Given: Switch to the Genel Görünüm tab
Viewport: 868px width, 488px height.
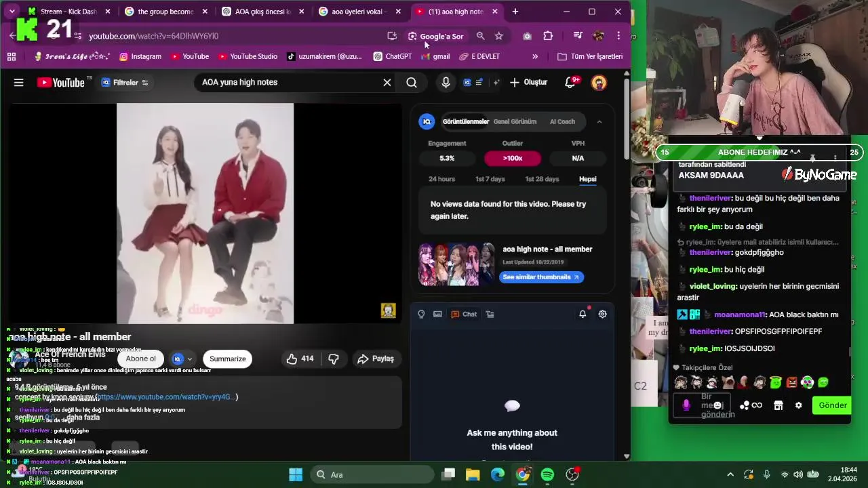Looking at the screenshot, I should [x=515, y=121].
